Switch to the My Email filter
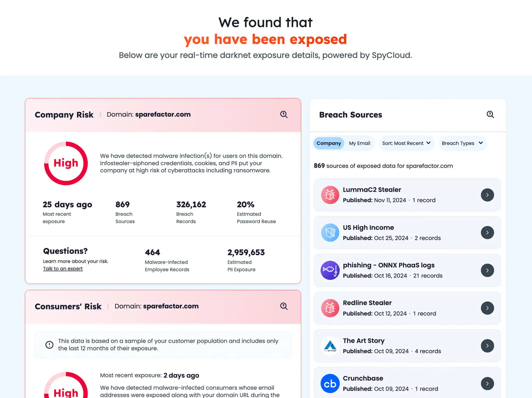532x398 pixels. point(360,143)
